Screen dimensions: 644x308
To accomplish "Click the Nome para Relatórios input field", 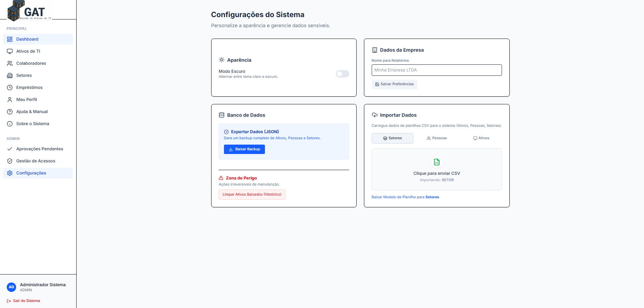I will click(x=436, y=70).
